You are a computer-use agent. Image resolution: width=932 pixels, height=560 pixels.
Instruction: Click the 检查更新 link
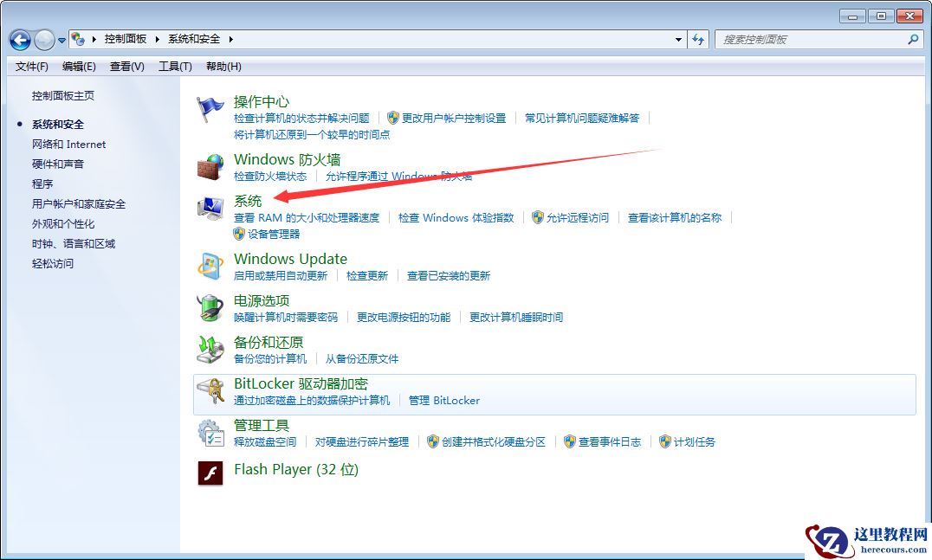tap(368, 275)
